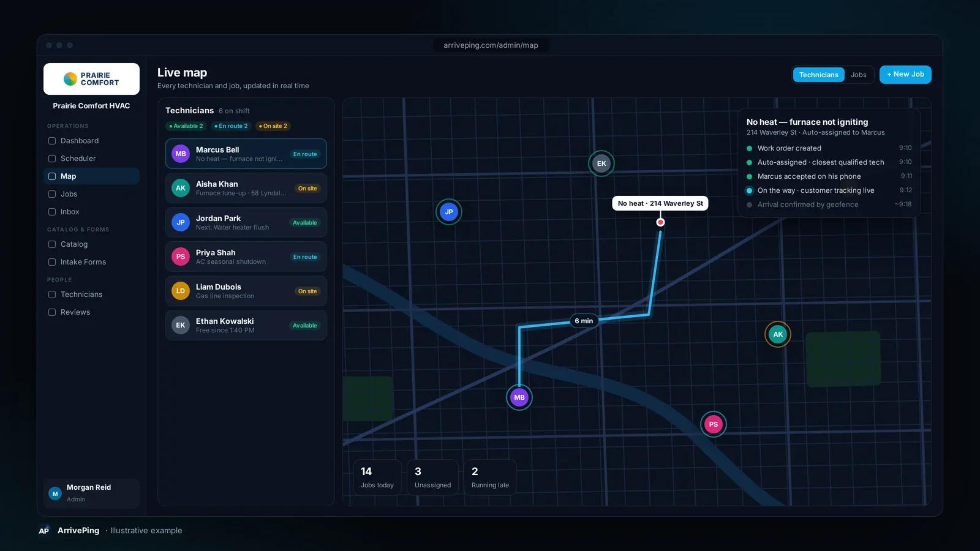Click the red job destination pin

point(660,222)
